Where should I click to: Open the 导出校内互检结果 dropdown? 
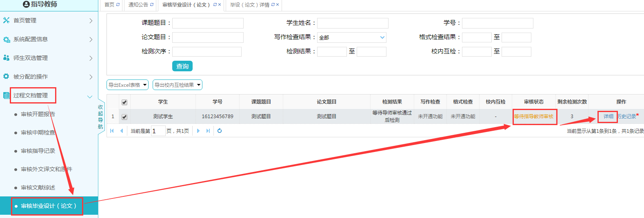coord(177,85)
